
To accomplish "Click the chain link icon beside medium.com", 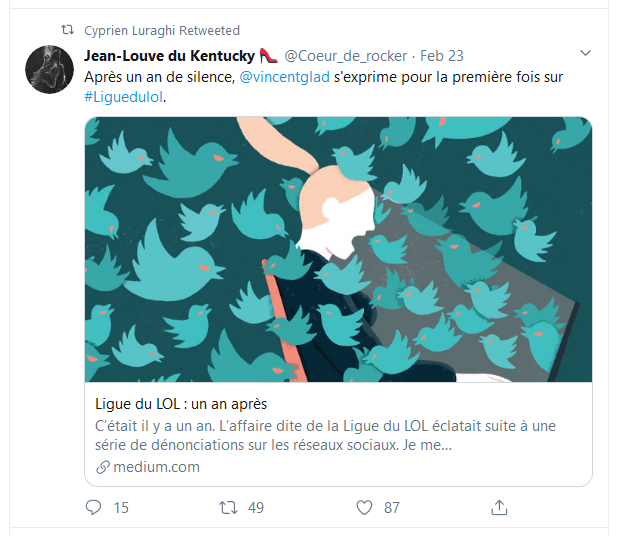I will pyautogui.click(x=102, y=467).
